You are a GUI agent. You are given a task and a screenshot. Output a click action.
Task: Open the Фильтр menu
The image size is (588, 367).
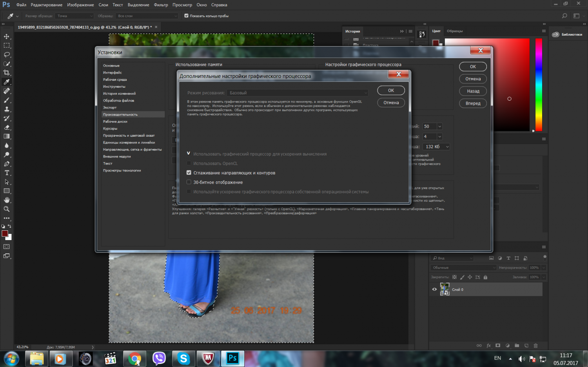(x=161, y=5)
